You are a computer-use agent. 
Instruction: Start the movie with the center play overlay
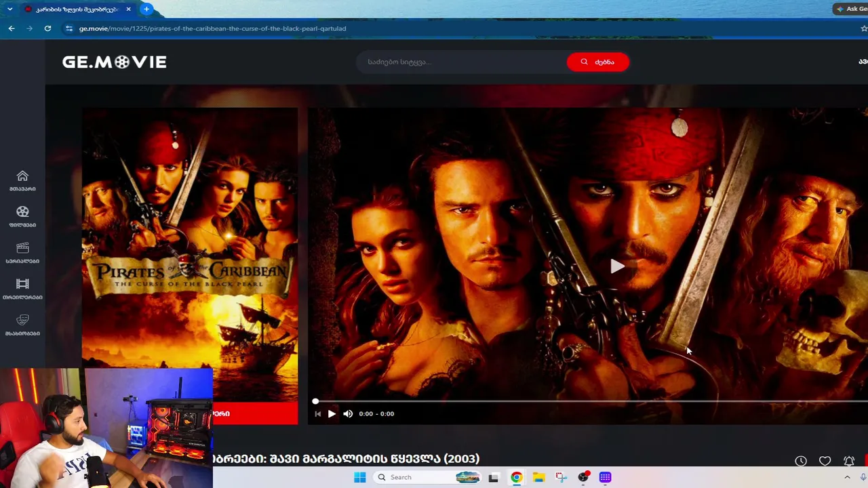616,266
